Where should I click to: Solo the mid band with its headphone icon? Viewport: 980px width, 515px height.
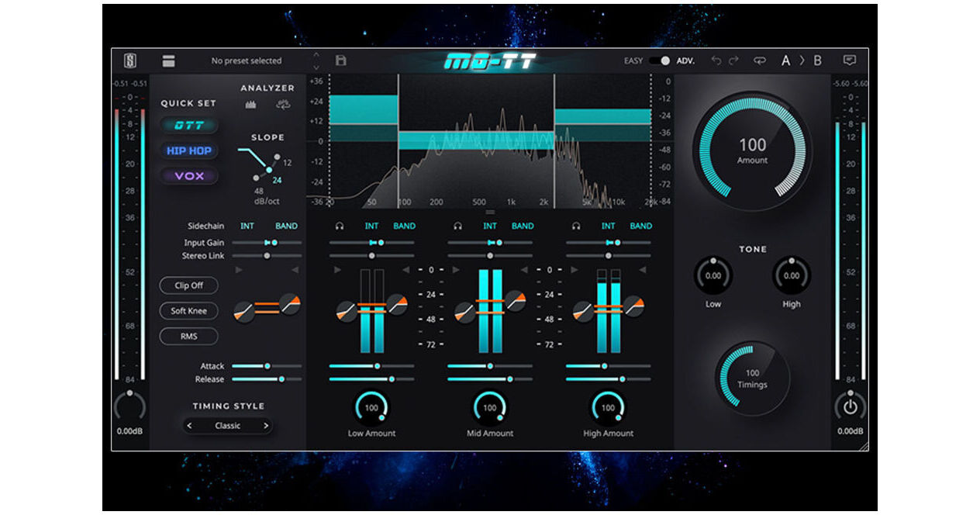457,226
